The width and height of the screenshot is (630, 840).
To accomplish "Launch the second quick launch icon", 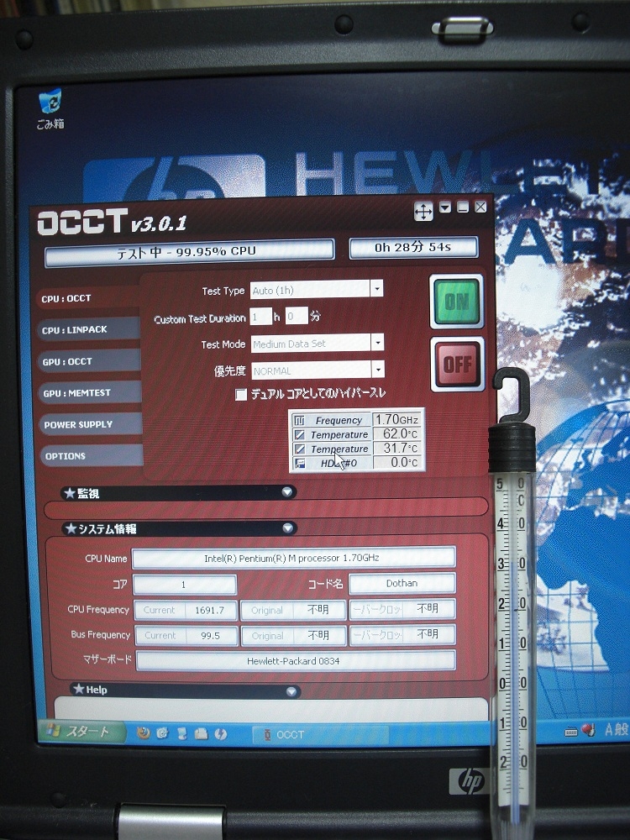I will pos(162,733).
